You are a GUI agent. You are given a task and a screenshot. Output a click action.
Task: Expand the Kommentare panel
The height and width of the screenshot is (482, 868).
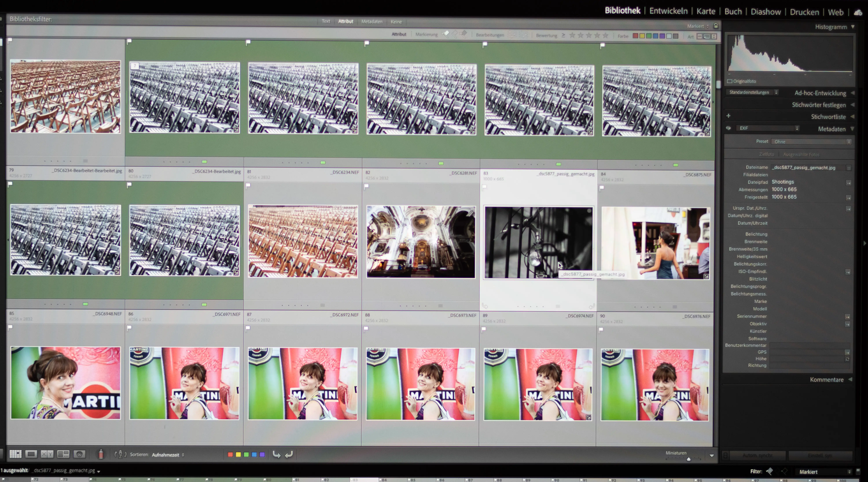click(x=850, y=379)
